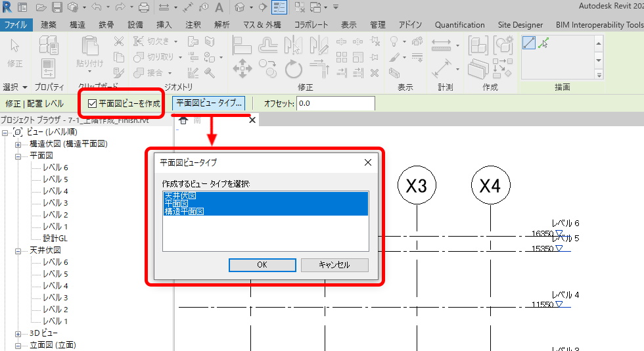Click the 平面図ビュー タイプ... button
This screenshot has height=351, width=644.
[x=209, y=103]
